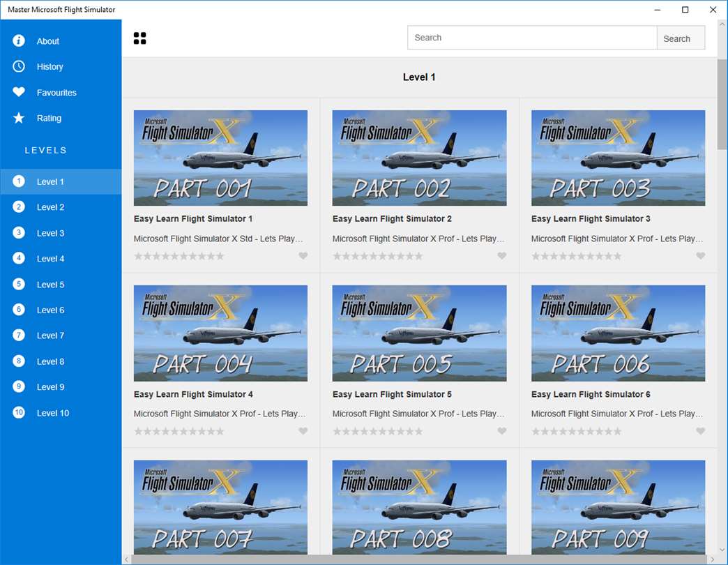The image size is (728, 565).
Task: Click the scroll-down arrow of vertical scrollbar
Action: pos(722,550)
